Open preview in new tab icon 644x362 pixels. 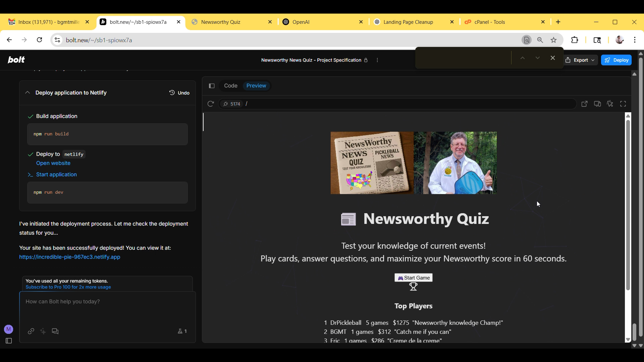[584, 104]
